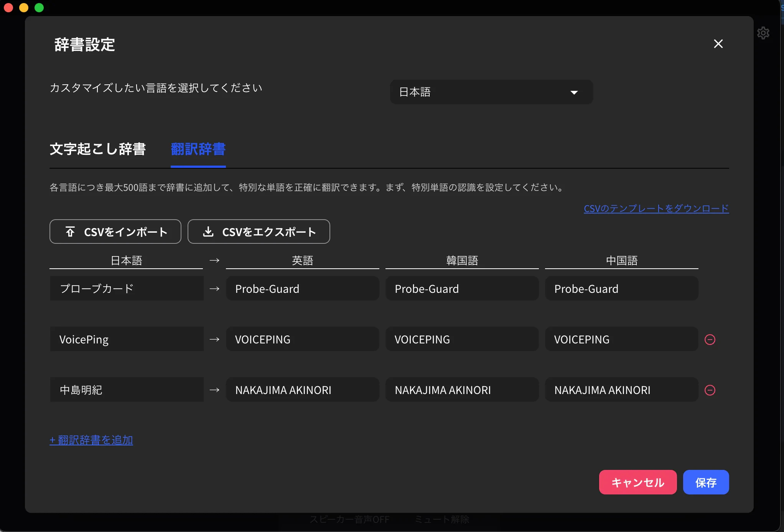This screenshot has width=784, height=532.
Task: Edit English VOICEPING translation field
Action: pos(303,339)
